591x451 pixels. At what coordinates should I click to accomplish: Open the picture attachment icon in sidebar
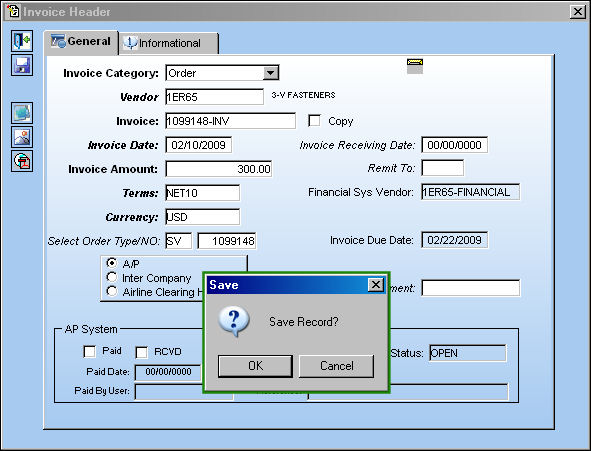click(22, 137)
